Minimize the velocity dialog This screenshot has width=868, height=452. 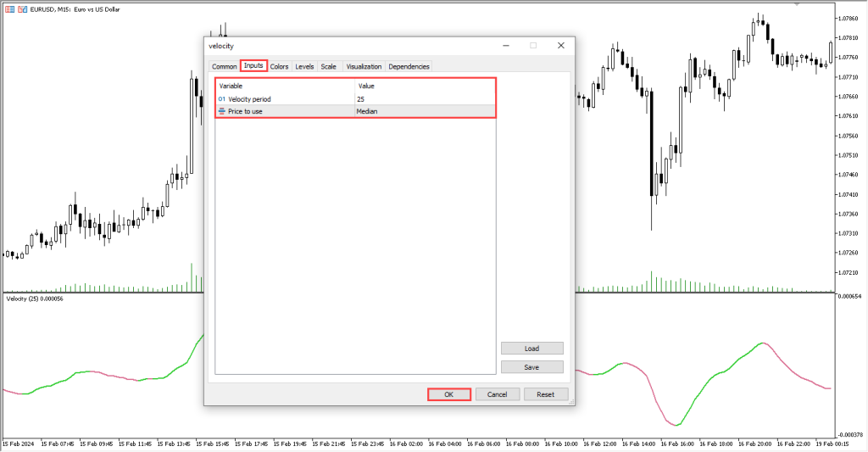(x=506, y=46)
